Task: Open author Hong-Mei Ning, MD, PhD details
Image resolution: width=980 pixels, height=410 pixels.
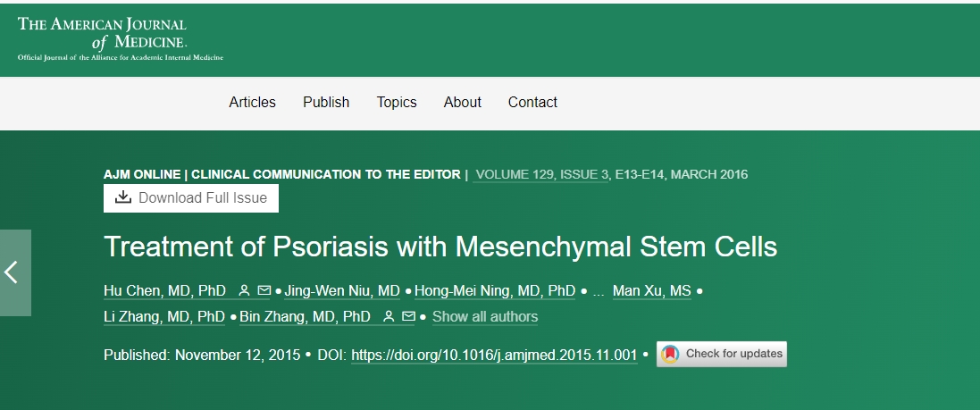Action: (496, 291)
